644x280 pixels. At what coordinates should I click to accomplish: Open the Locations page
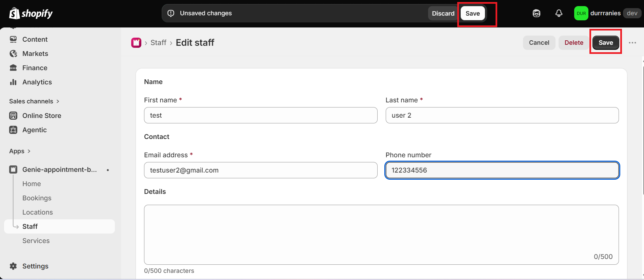(38, 212)
